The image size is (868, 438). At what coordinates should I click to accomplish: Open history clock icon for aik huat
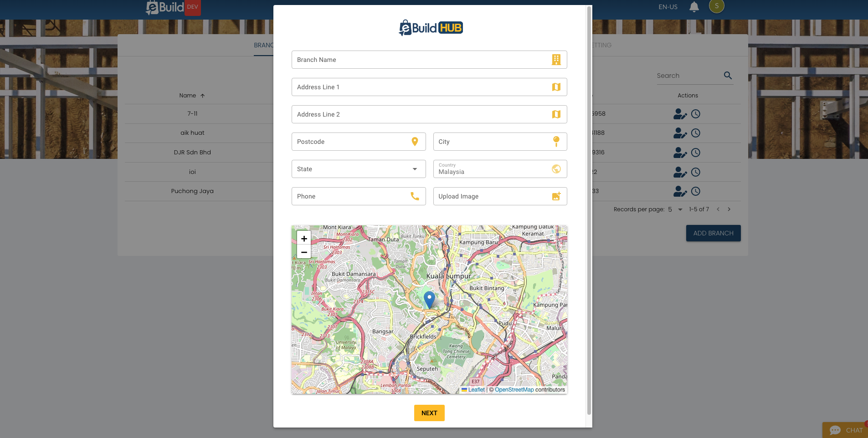pyautogui.click(x=695, y=133)
